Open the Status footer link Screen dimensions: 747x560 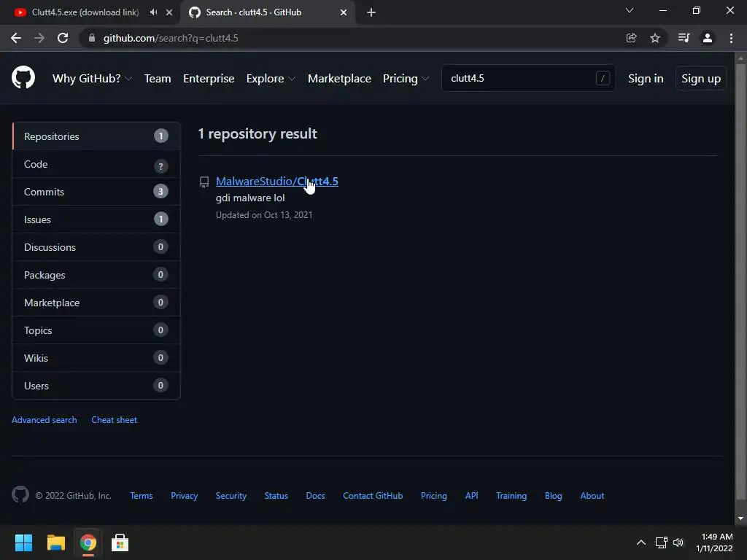pos(276,496)
